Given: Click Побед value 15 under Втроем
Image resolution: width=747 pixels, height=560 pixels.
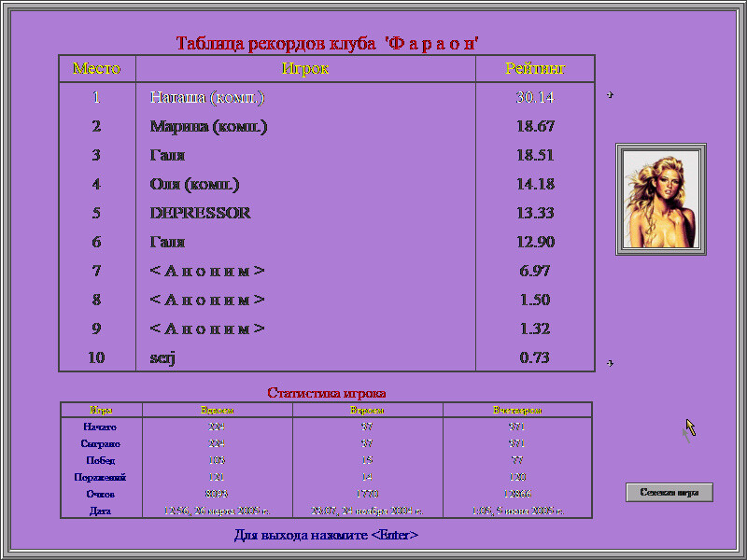Looking at the screenshot, I should coord(367,460).
